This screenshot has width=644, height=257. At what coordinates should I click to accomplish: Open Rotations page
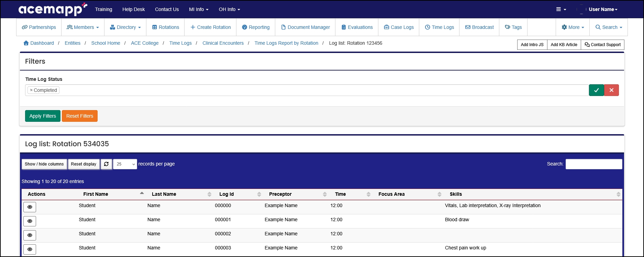pyautogui.click(x=166, y=27)
